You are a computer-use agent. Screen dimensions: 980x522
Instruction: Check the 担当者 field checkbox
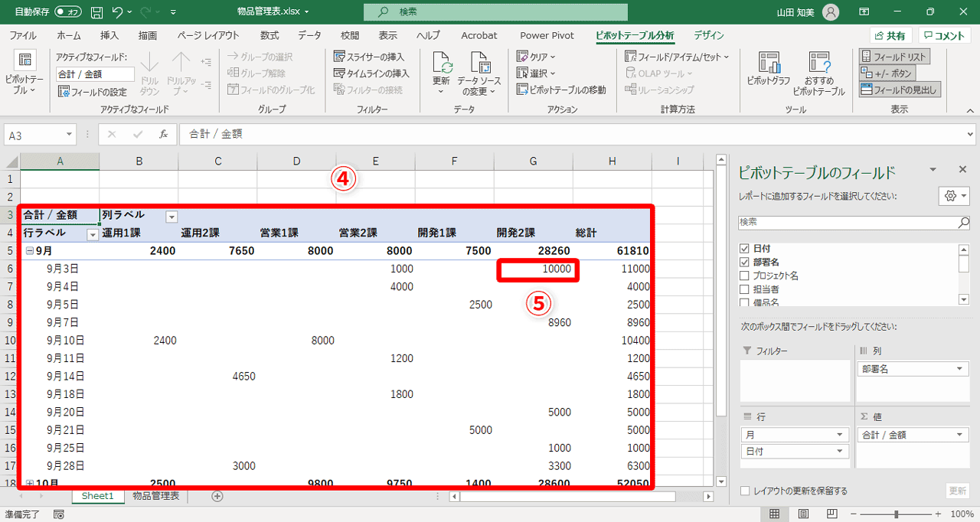pyautogui.click(x=744, y=289)
